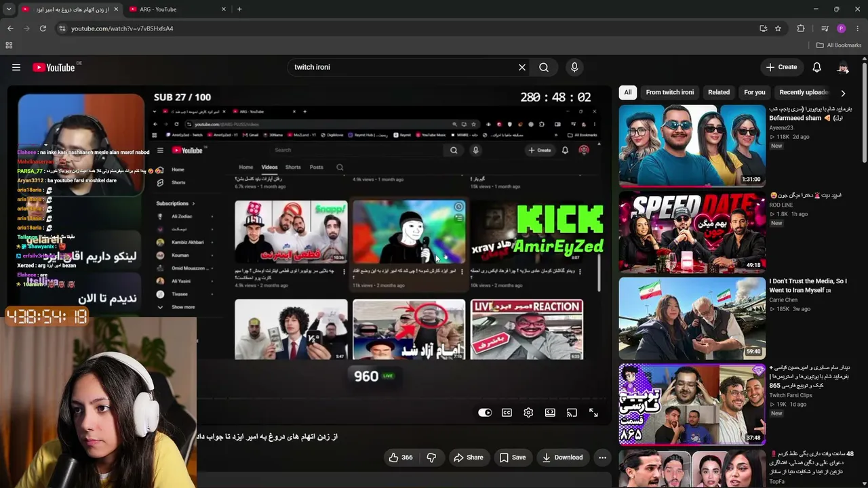Like the video with 366 likes

tap(401, 457)
